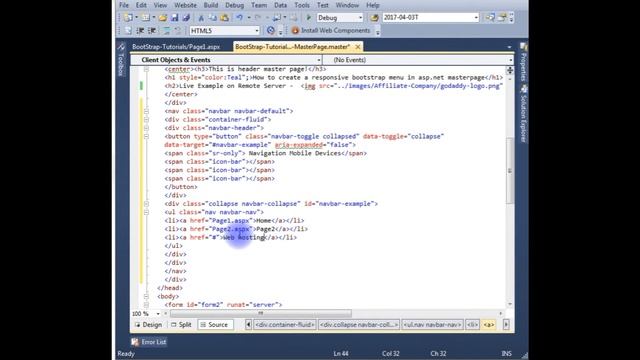This screenshot has height=360, width=640.
Task: Cut selection using scissors icon
Action: tap(201, 18)
